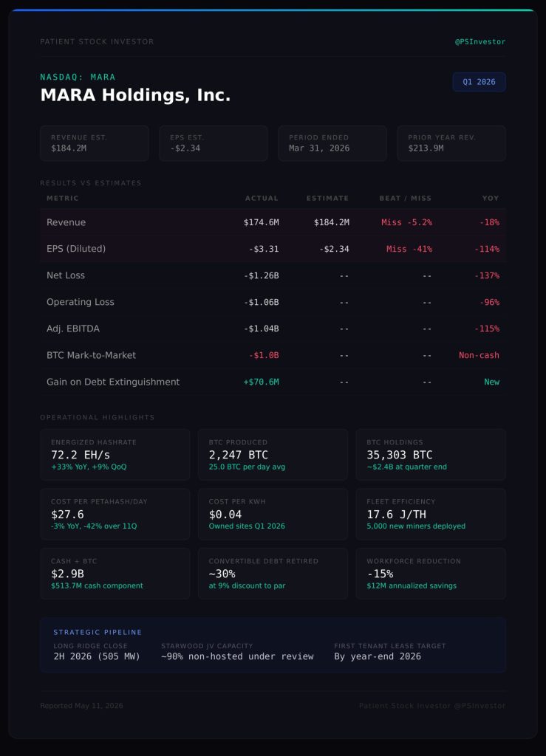Select the Energized Hashrate 72.2 EH/s card
This screenshot has height=756, width=546.
[x=115, y=455]
